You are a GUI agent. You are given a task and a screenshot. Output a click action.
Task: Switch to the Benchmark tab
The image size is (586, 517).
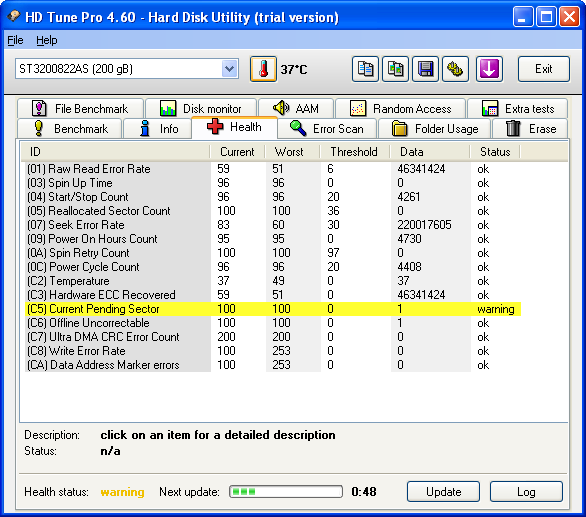tap(70, 129)
